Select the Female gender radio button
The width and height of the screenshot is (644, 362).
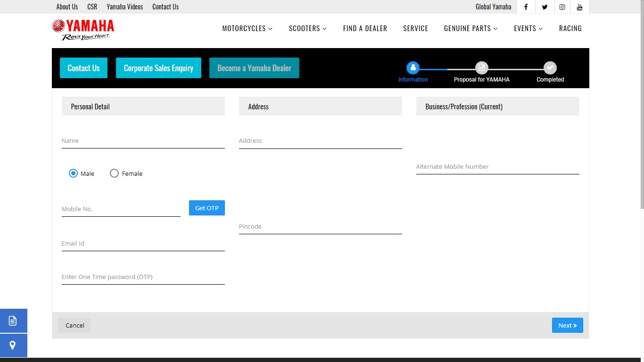114,173
